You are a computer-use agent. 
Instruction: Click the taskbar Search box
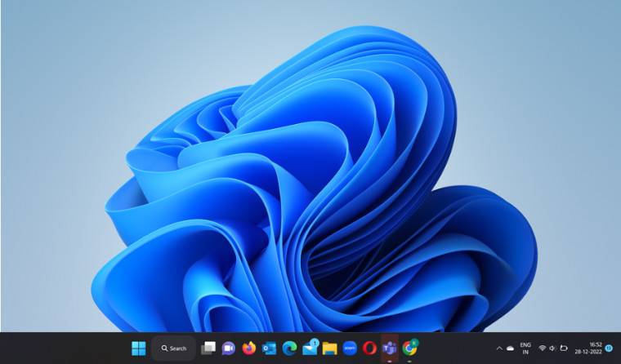pos(173,348)
